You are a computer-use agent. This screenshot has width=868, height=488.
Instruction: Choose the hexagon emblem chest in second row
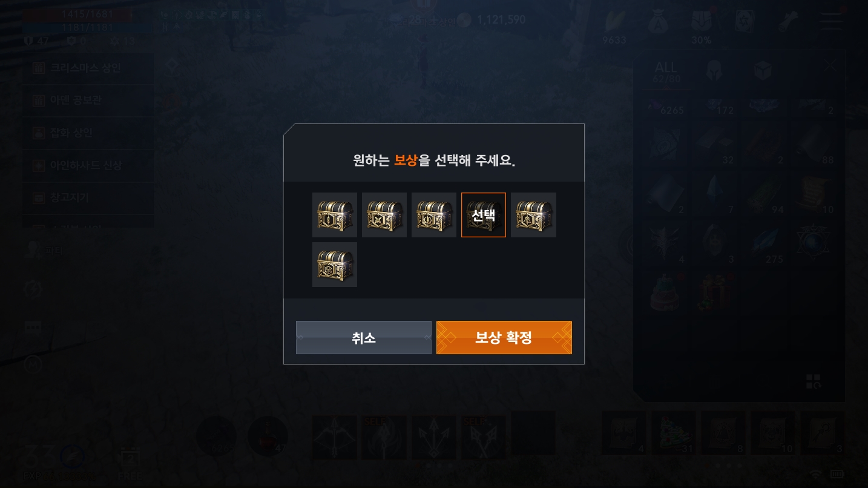click(335, 265)
